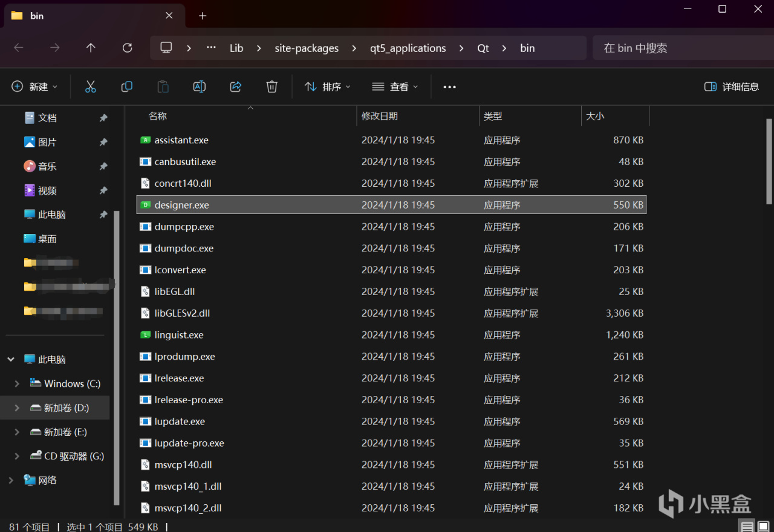Screen dimensions: 774x532
Task: Unpin 音乐 using its pin icon
Action: pyautogui.click(x=103, y=166)
